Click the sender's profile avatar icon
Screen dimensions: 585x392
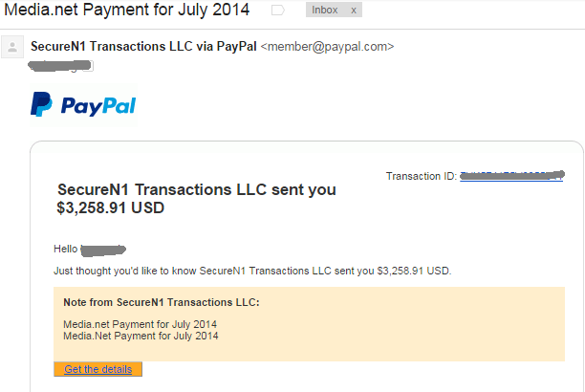click(12, 47)
